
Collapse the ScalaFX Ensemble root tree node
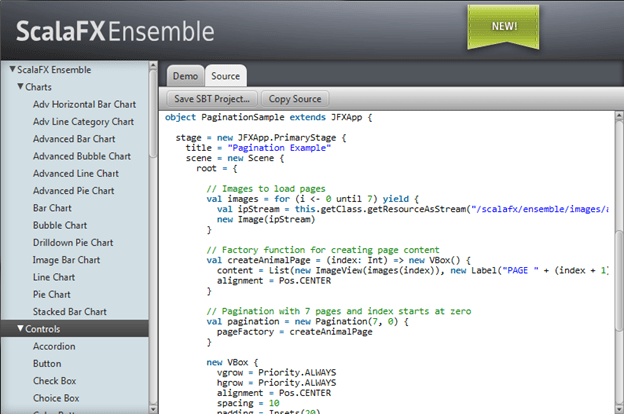13,69
